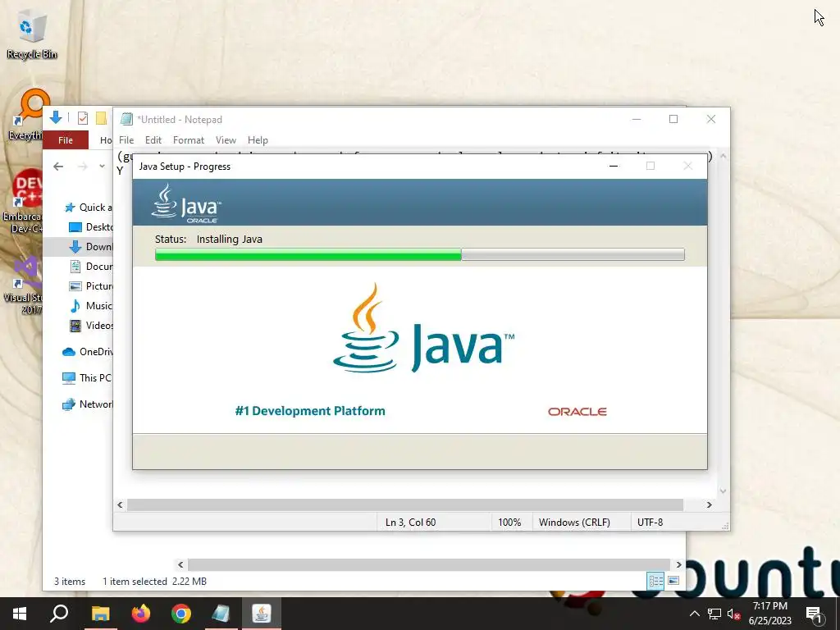Minimize the Java Setup window
Image resolution: width=840 pixels, height=630 pixels.
click(x=614, y=166)
